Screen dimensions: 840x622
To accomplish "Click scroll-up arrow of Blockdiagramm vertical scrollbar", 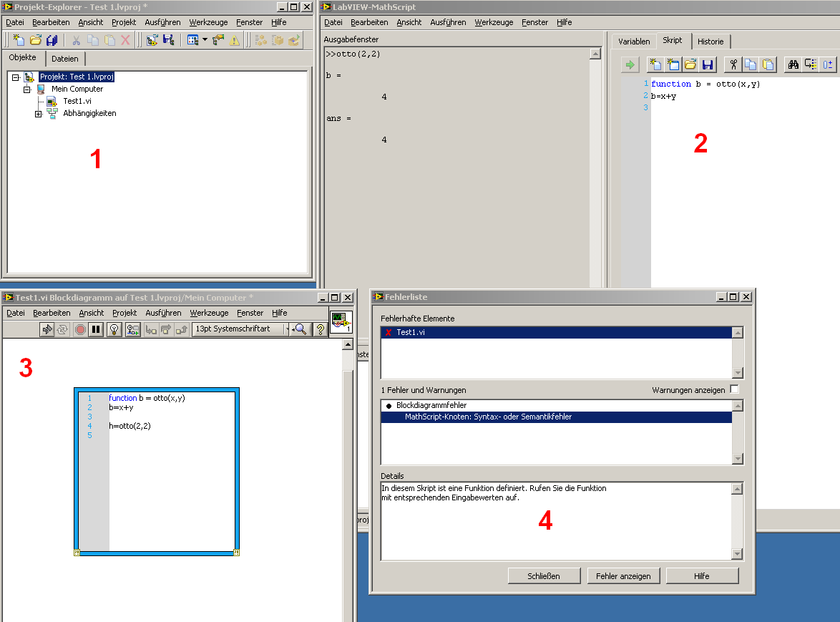I will pyautogui.click(x=348, y=344).
